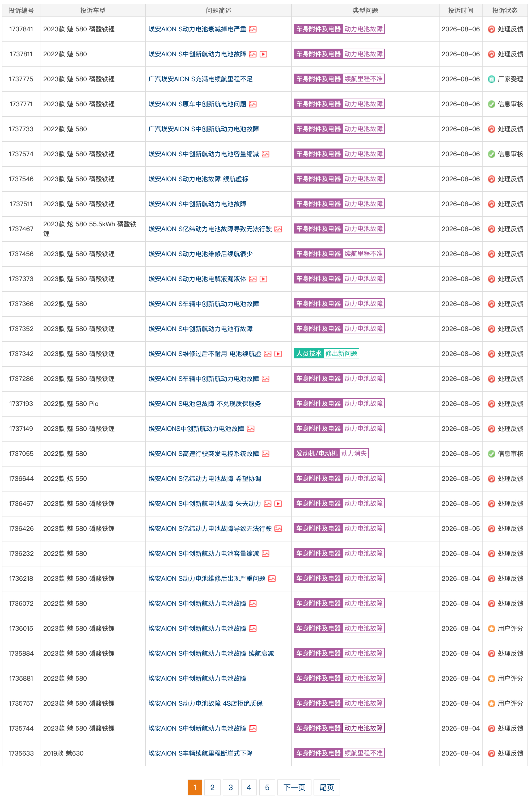Image resolution: width=532 pixels, height=805 pixels.
Task: Open image icon for complaint 1737342
Action: [x=268, y=354]
